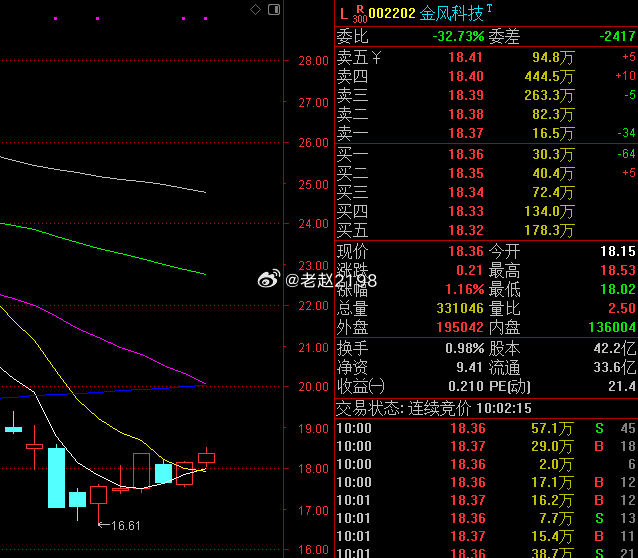Click the last magenta marker dot above the chart
638x558 pixels.
[x=205, y=18]
